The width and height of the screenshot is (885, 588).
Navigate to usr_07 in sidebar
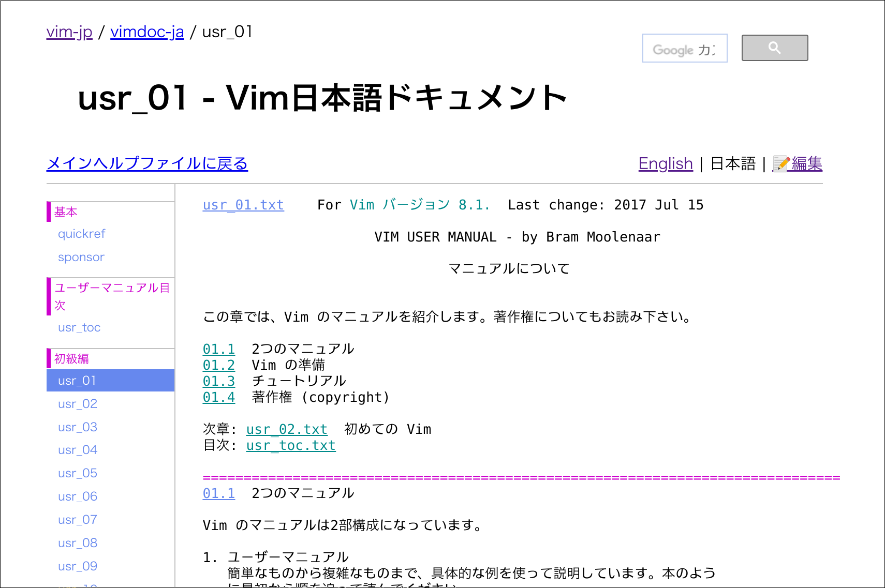78,520
